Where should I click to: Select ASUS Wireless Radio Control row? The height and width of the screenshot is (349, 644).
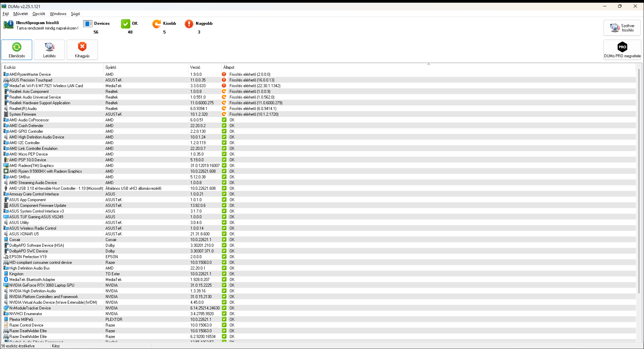pyautogui.click(x=319, y=228)
